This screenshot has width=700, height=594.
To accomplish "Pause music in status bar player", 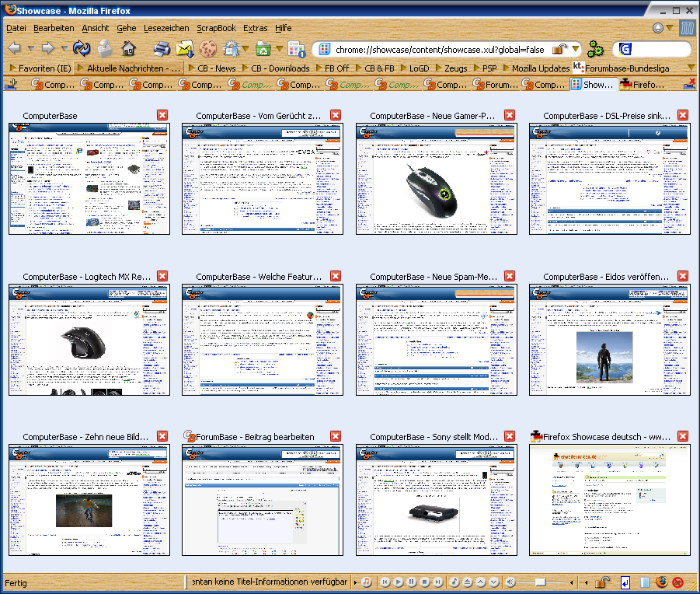I will [412, 582].
